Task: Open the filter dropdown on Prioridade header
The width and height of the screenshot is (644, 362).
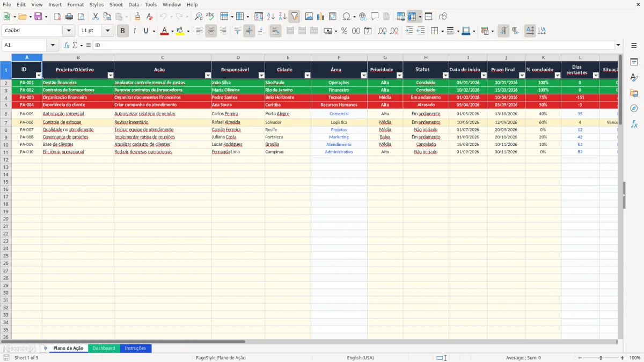Action: [399, 76]
